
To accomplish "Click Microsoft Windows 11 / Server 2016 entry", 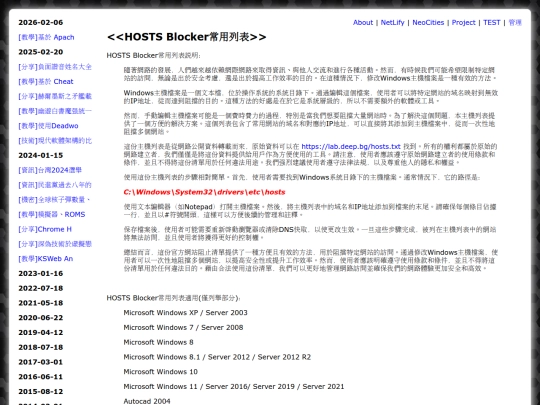I will [x=233, y=387].
